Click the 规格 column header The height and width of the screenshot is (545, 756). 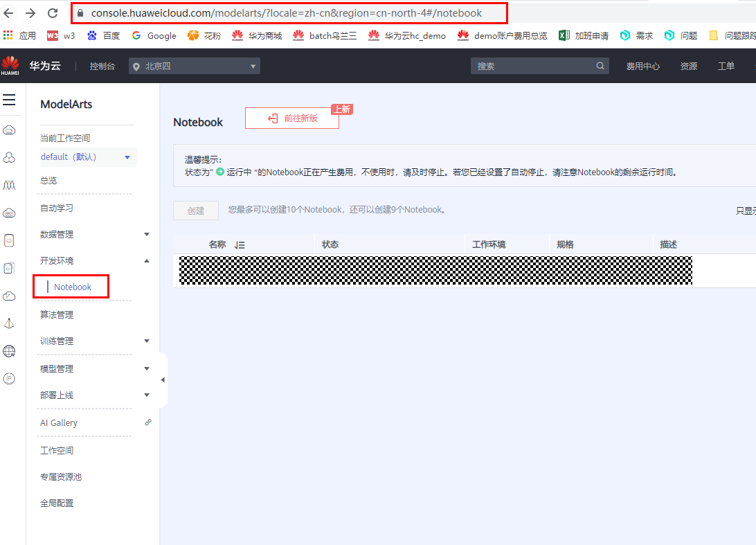point(565,244)
